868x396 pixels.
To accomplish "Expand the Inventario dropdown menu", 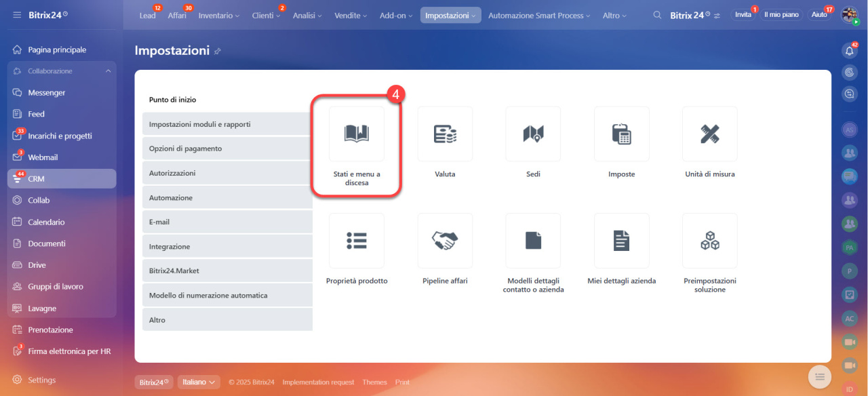I will point(219,15).
